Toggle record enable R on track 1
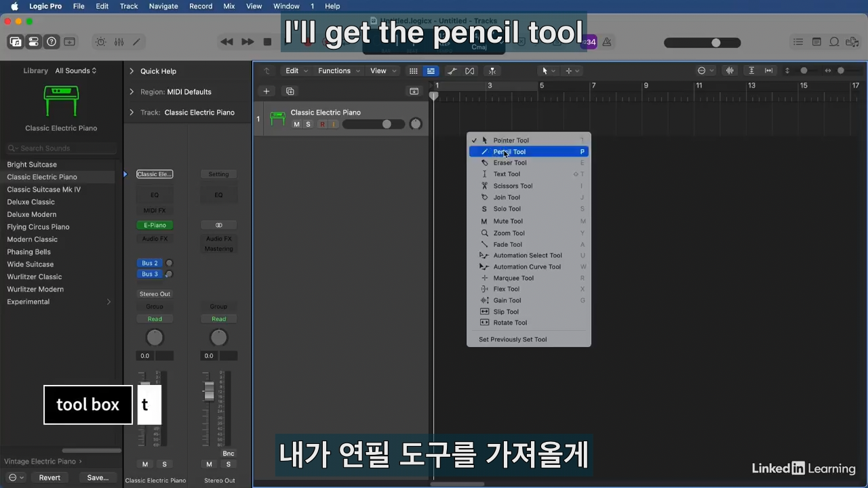This screenshot has height=488, width=868. click(x=322, y=125)
